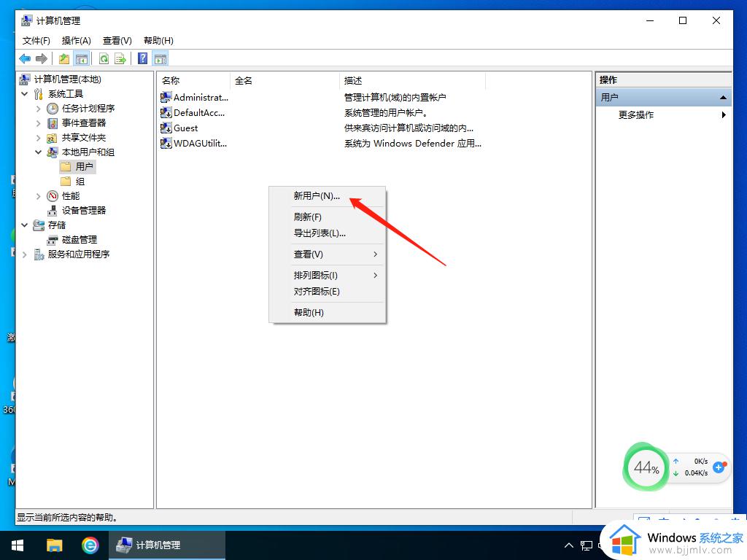Screen dimensions: 747x560
Task: Open File Explorer from the taskbar
Action: pyautogui.click(x=54, y=545)
